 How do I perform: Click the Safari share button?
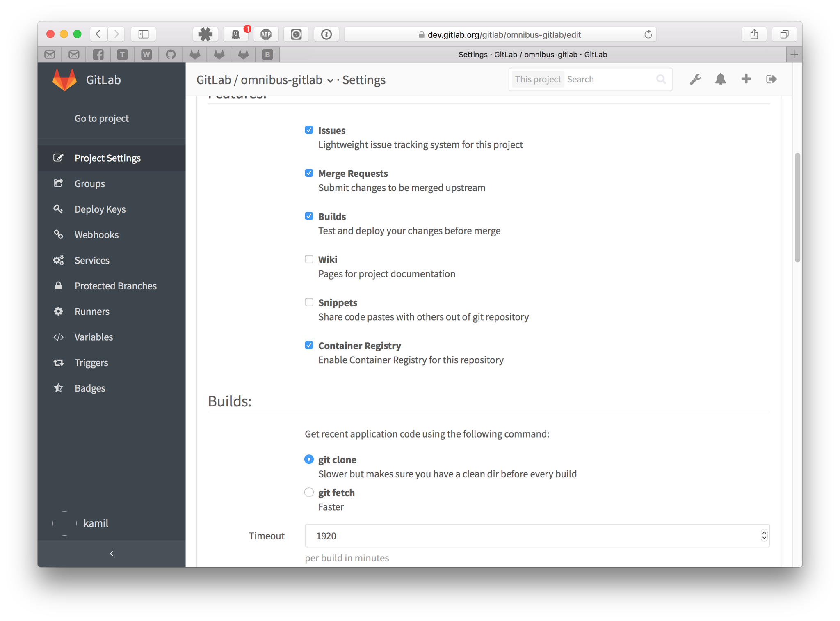pos(754,34)
